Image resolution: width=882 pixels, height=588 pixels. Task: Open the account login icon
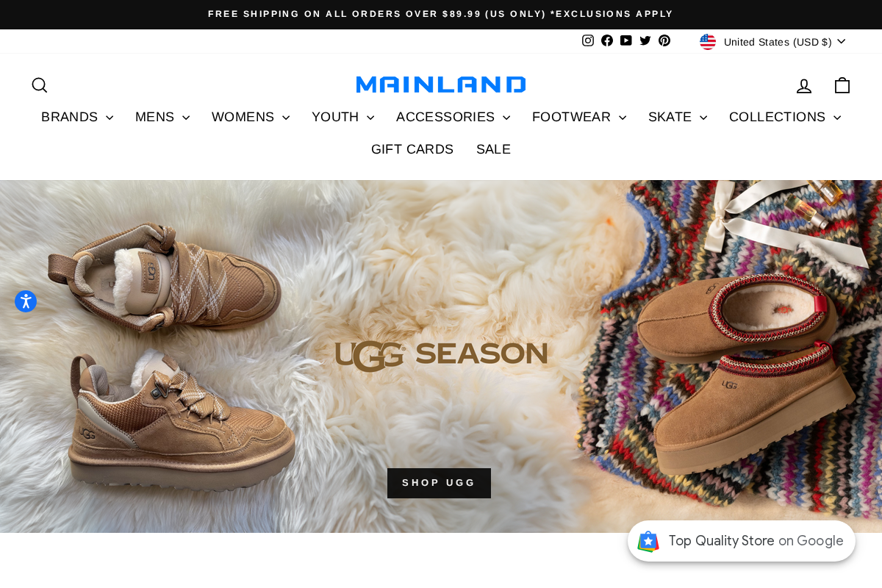click(804, 86)
